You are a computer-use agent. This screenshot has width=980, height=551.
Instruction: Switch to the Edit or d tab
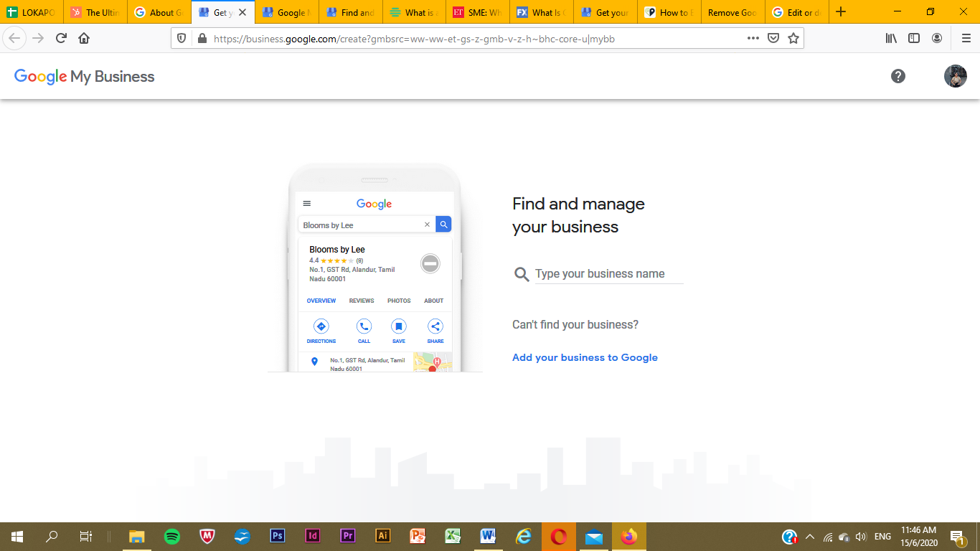tap(798, 12)
